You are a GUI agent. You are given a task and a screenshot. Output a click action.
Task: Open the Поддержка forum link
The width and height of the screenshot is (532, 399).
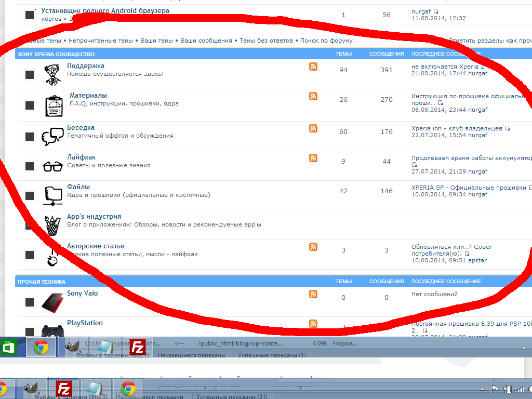click(86, 66)
